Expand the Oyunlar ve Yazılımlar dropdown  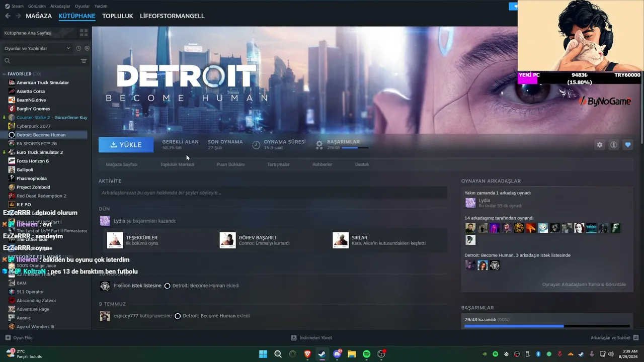pyautogui.click(x=37, y=48)
